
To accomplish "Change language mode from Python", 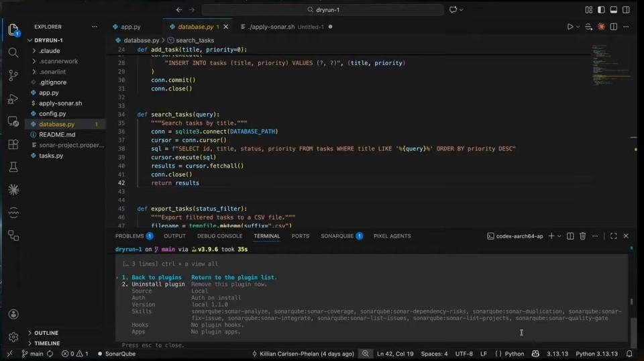I will (x=515, y=354).
